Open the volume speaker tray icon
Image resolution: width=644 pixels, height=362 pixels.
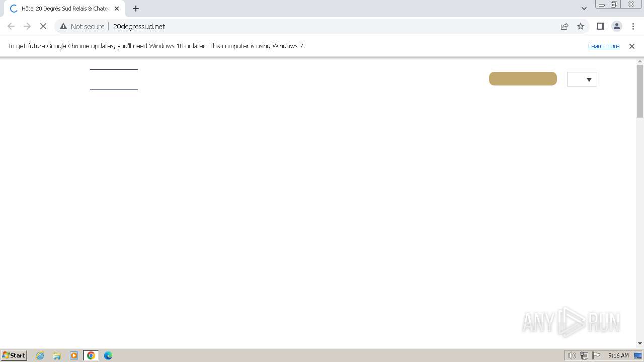pyautogui.click(x=572, y=355)
